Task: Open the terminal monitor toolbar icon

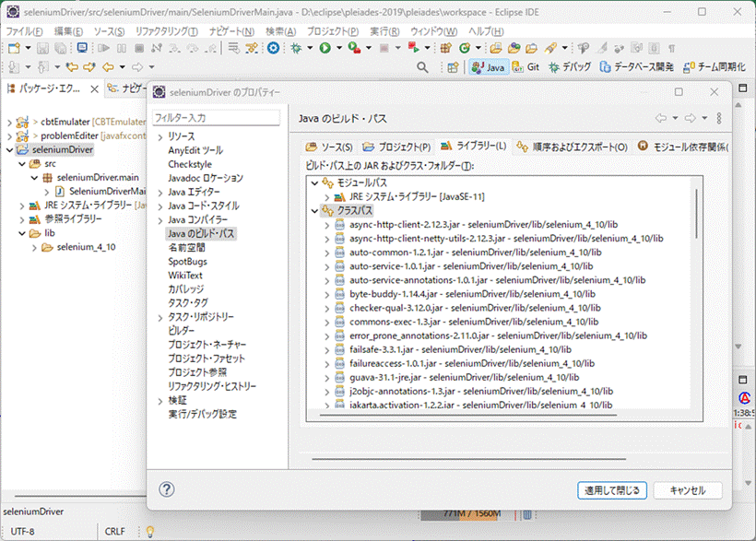Action: pos(82,48)
